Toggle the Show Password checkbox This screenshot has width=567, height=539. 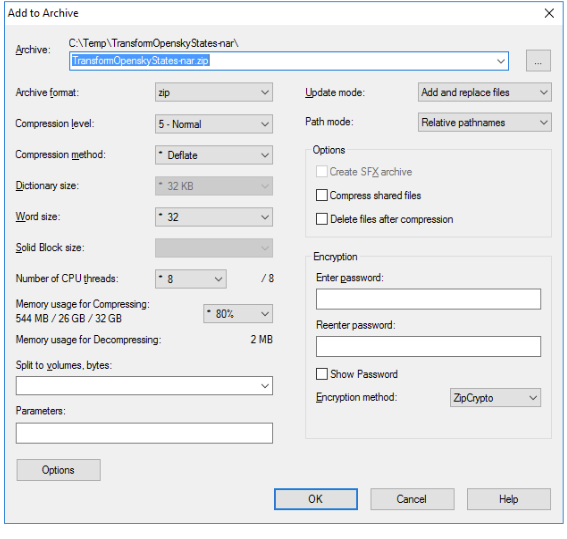click(321, 374)
